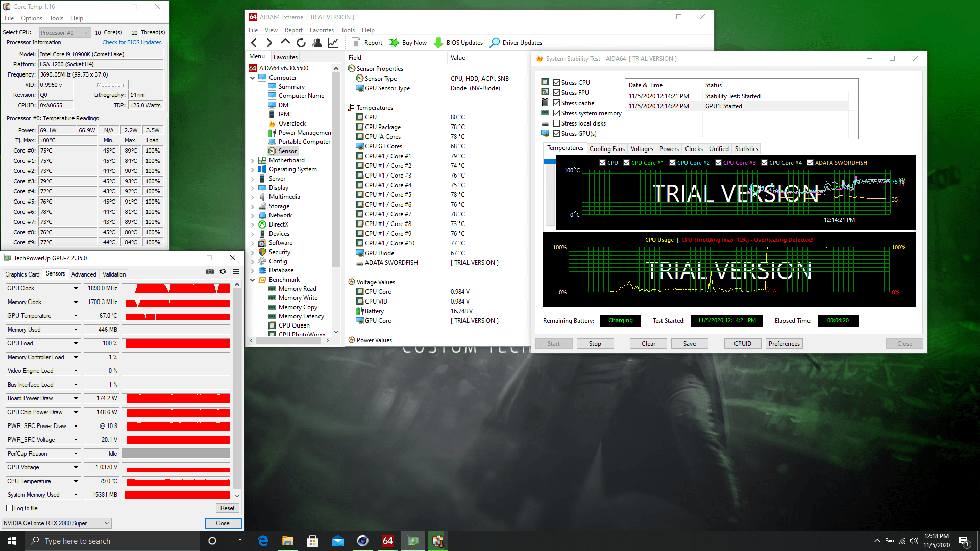Image resolution: width=980 pixels, height=551 pixels.
Task: Click the AIDA64 user profile toolbar icon
Action: [x=317, y=43]
